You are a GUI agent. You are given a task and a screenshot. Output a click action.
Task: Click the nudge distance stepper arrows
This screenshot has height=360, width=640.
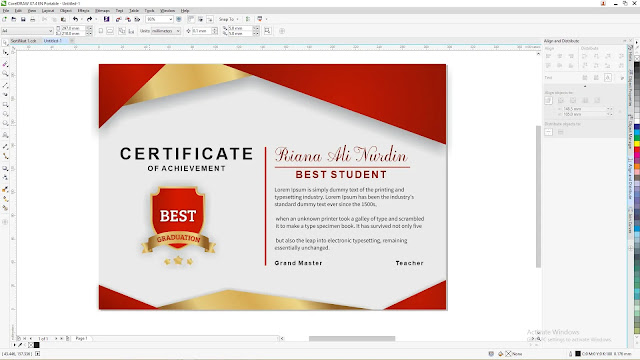215,31
